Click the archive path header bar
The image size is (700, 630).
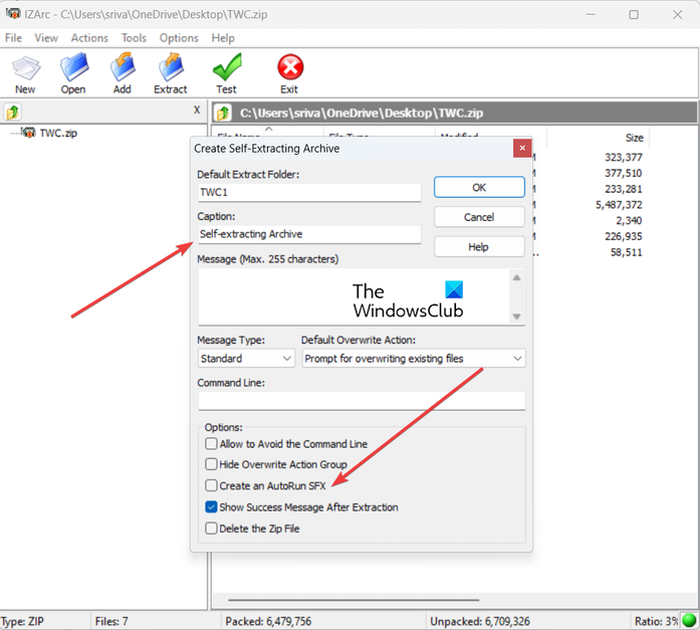[x=454, y=113]
